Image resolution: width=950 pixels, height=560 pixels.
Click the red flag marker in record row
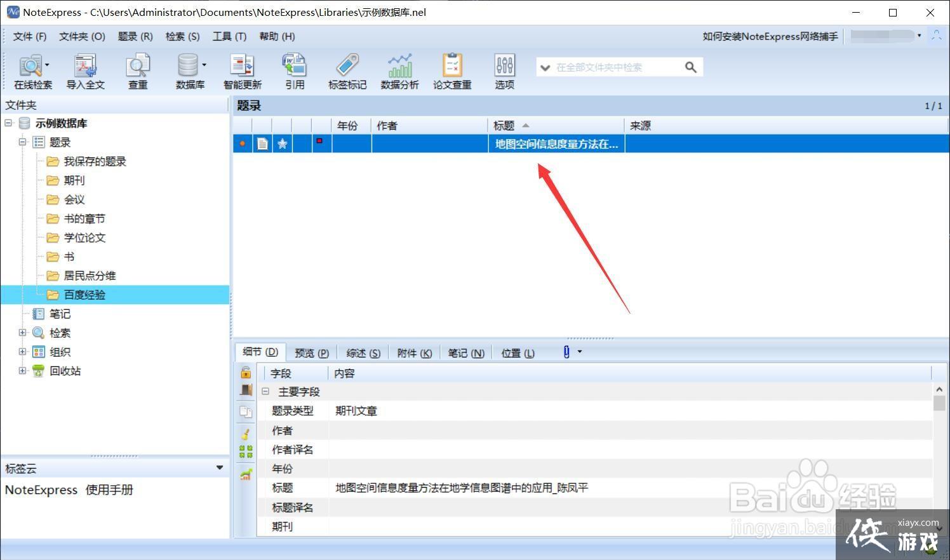pos(319,141)
